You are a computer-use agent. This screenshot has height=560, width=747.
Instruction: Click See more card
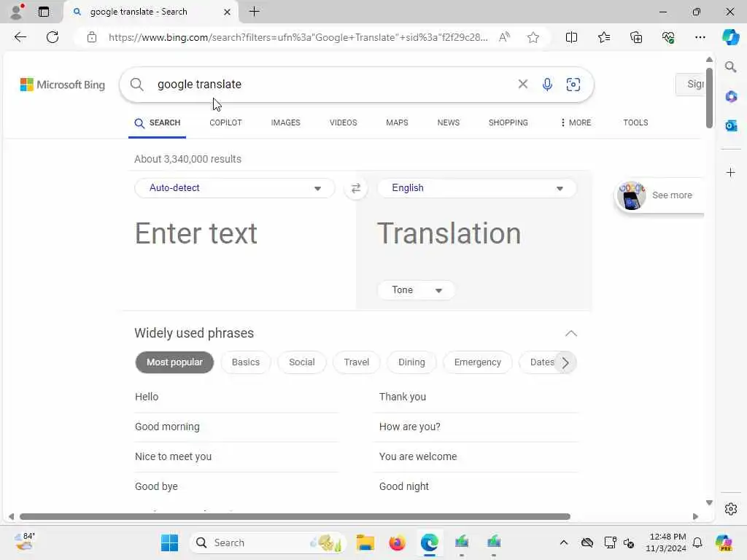pyautogui.click(x=659, y=195)
